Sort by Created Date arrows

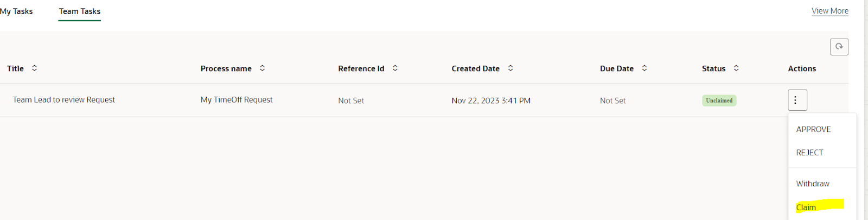pyautogui.click(x=510, y=68)
